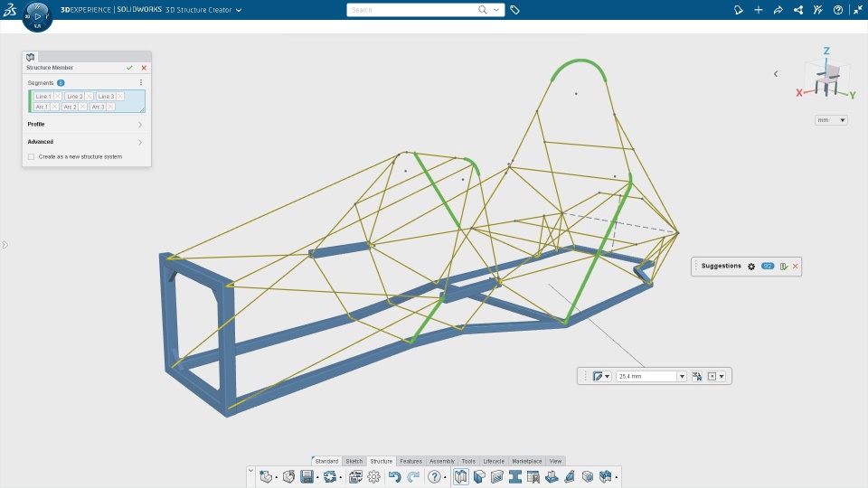
Task: Click the Undo arrow in bottom toolbar
Action: 394,476
